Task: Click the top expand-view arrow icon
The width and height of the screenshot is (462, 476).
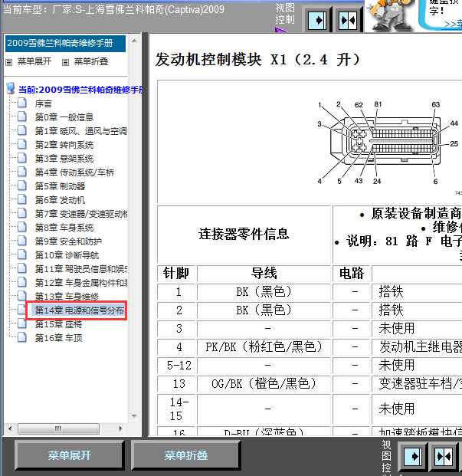Action: (x=317, y=21)
